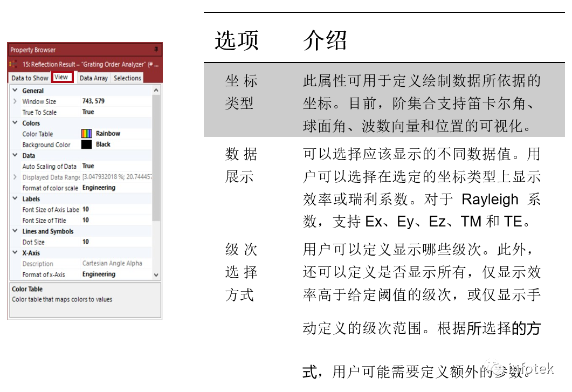Click the Rainbow color table swatch

(86, 134)
